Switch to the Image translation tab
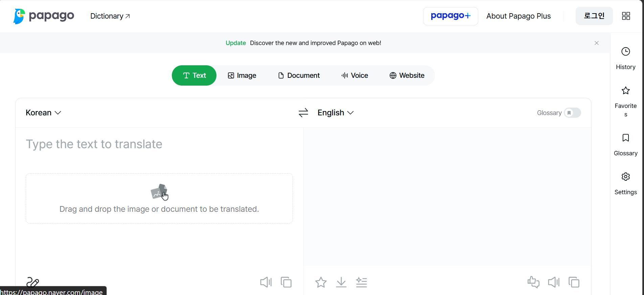644x295 pixels. 242,75
